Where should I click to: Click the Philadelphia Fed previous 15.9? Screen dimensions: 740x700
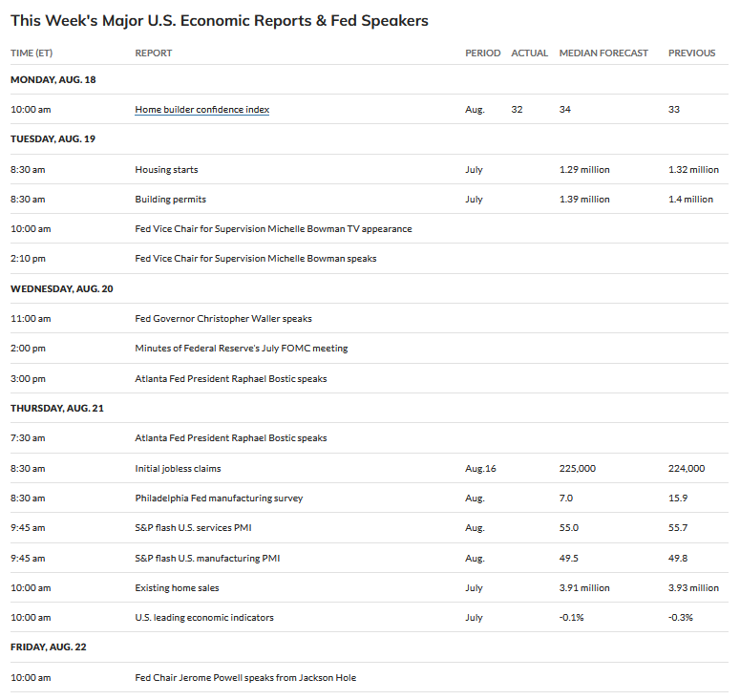[x=678, y=498]
